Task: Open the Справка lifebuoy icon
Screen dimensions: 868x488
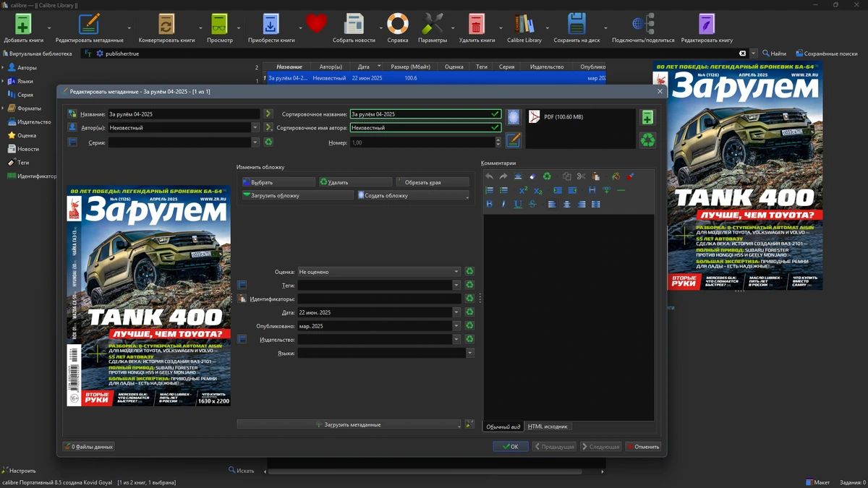Action: tap(397, 24)
